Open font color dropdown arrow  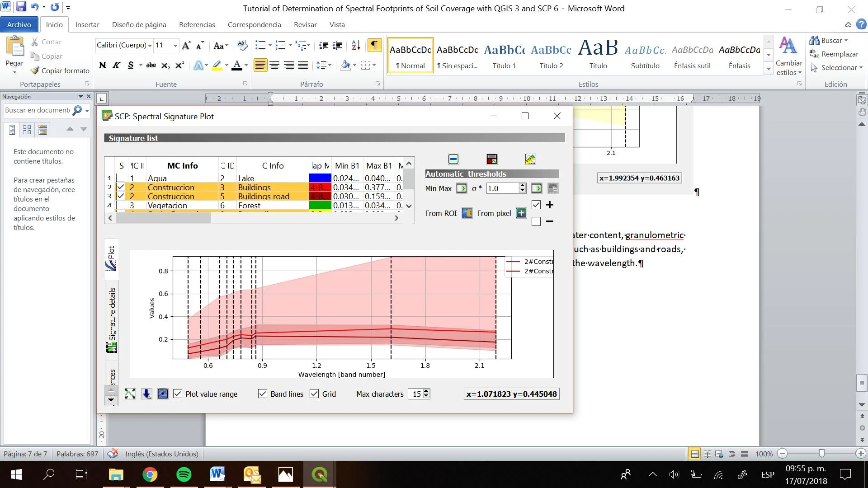pos(246,66)
